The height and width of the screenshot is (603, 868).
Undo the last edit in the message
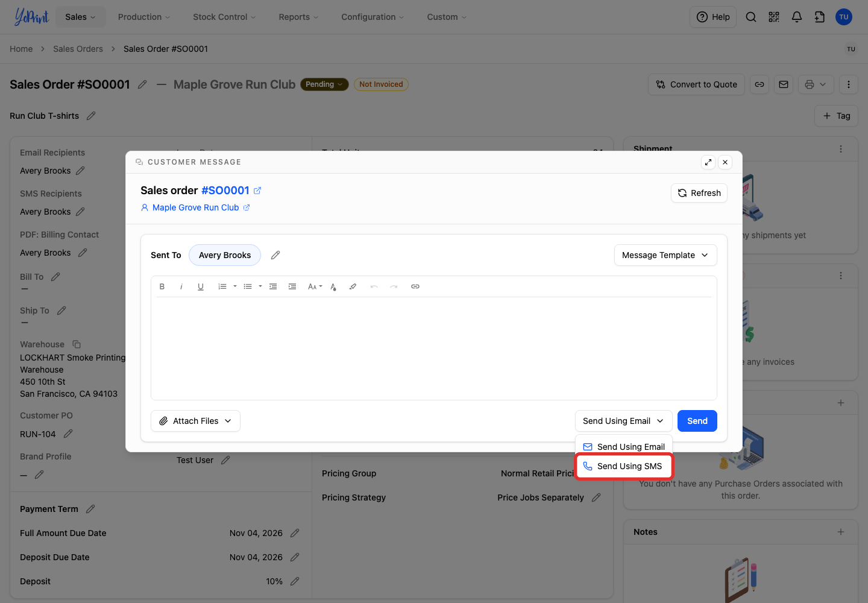(x=374, y=286)
